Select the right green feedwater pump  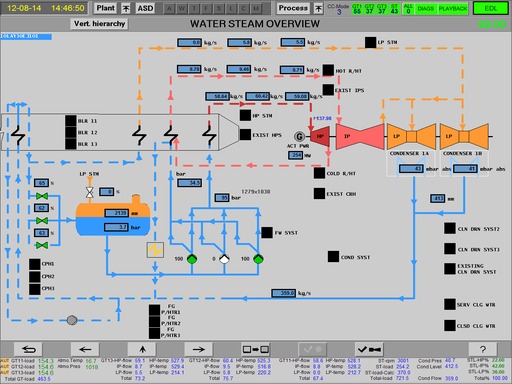[x=258, y=259]
